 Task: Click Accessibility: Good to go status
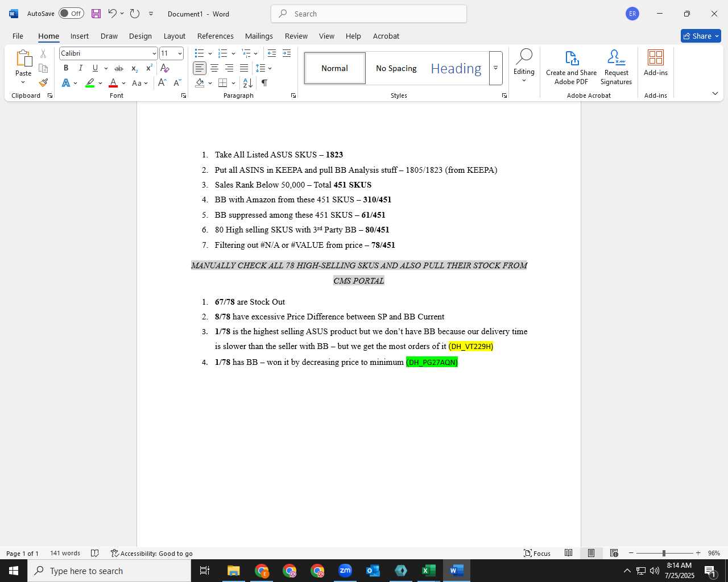(152, 553)
